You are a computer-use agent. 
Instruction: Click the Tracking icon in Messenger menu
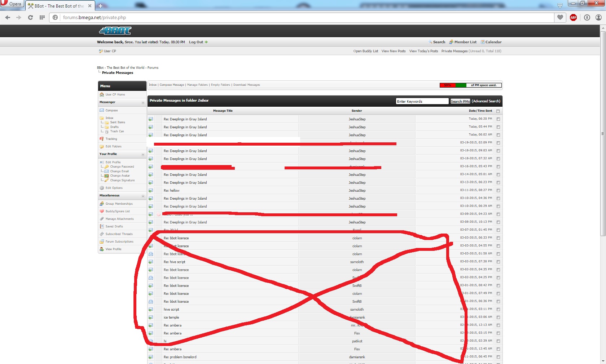102,139
